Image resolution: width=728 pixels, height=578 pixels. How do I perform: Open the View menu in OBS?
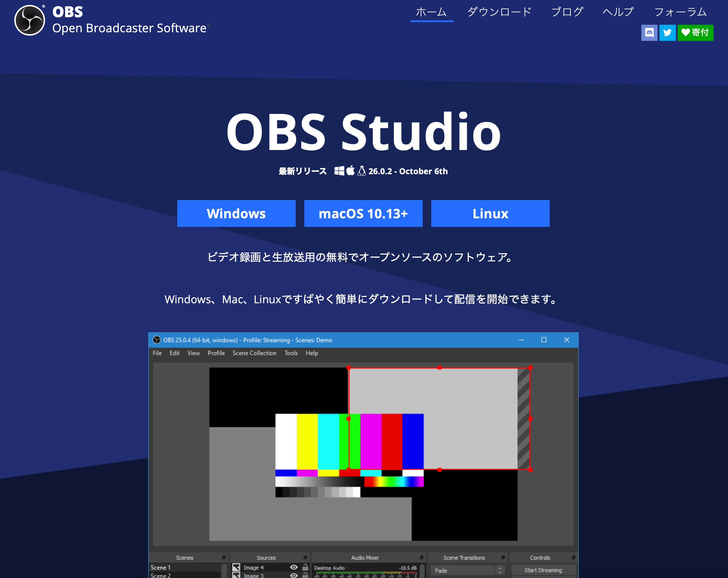coord(193,353)
